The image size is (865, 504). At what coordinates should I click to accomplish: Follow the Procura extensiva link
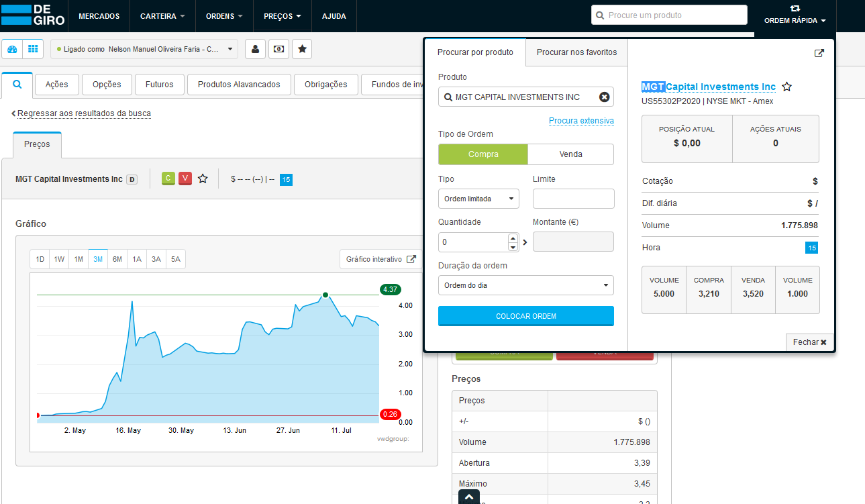[x=581, y=121]
